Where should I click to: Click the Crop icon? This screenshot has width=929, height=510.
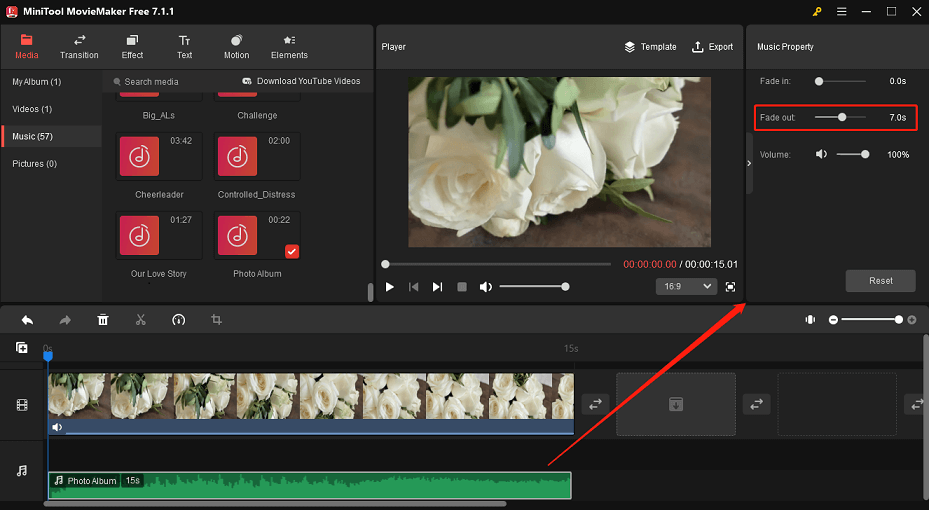[216, 320]
